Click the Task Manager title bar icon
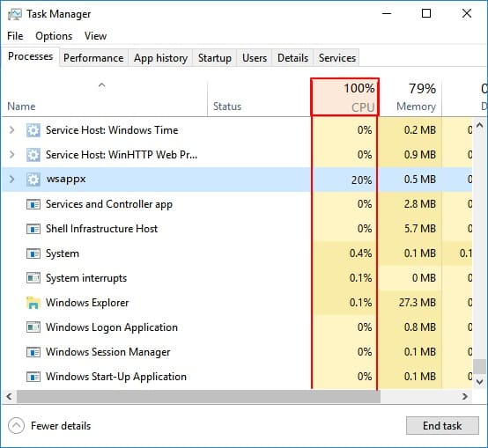Image resolution: width=488 pixels, height=448 pixels. coord(15,14)
